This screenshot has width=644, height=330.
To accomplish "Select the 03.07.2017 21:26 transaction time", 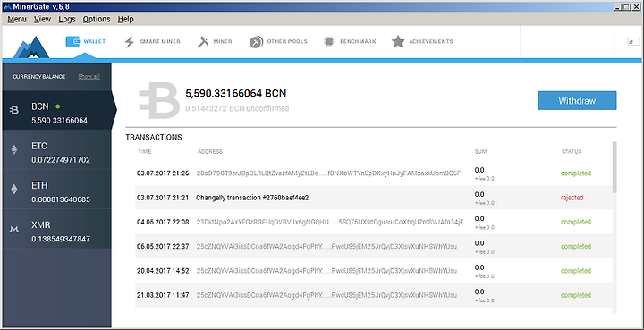I will coord(163,173).
